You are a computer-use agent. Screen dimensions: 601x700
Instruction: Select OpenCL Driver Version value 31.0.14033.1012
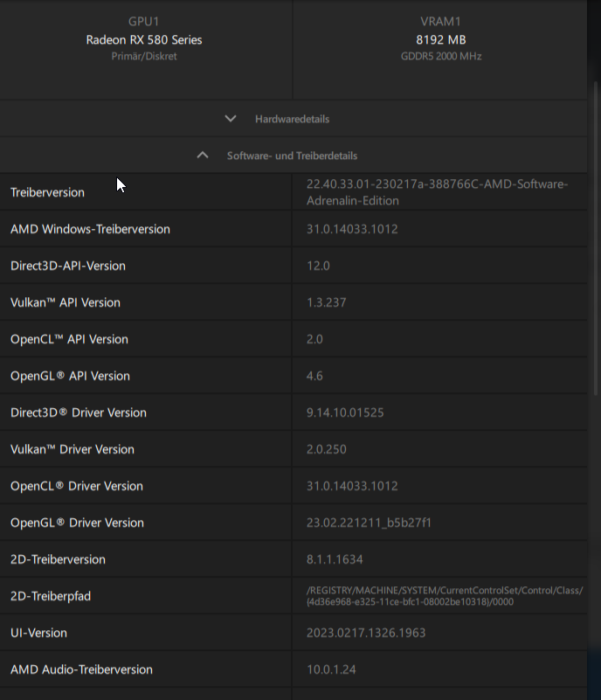352,486
